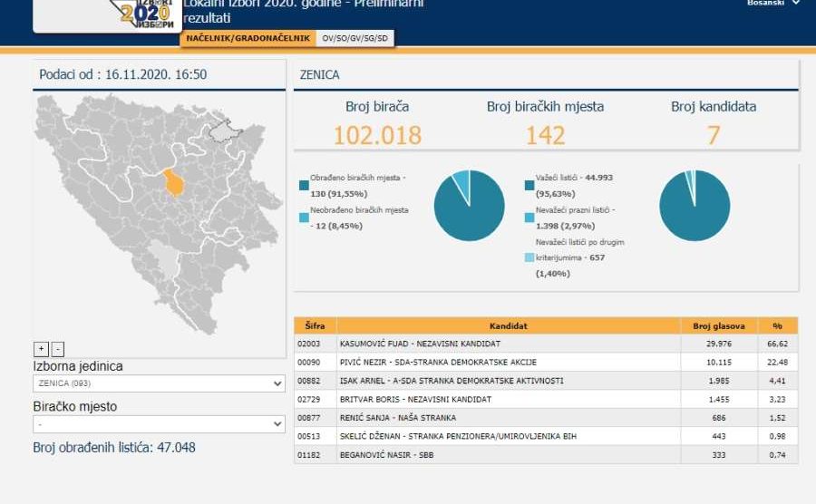Screen dimensions: 816x504
Task: Switch to the NAČELNIK/GRADONAČELNIK tab
Action: (248, 38)
